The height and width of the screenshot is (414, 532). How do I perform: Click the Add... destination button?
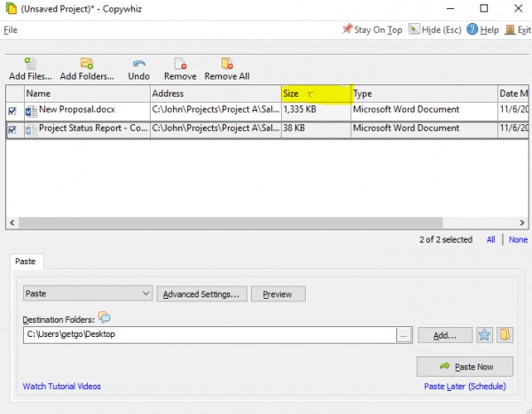445,335
